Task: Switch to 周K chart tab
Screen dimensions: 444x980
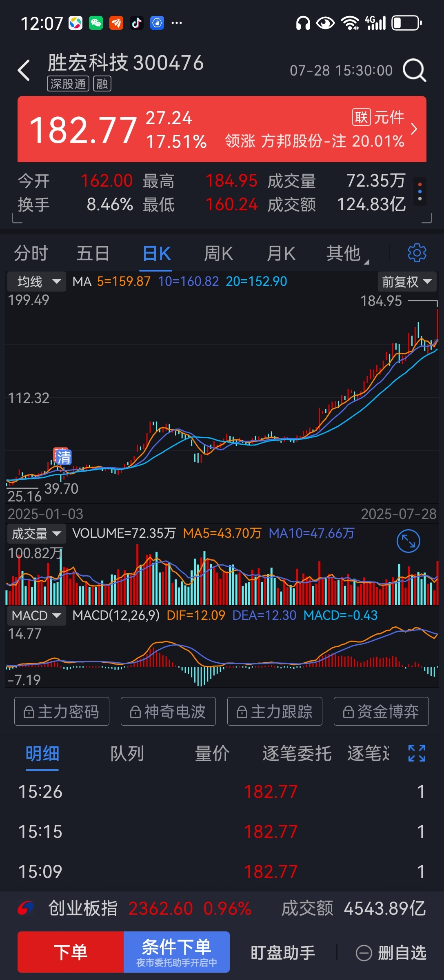Action: pyautogui.click(x=218, y=253)
